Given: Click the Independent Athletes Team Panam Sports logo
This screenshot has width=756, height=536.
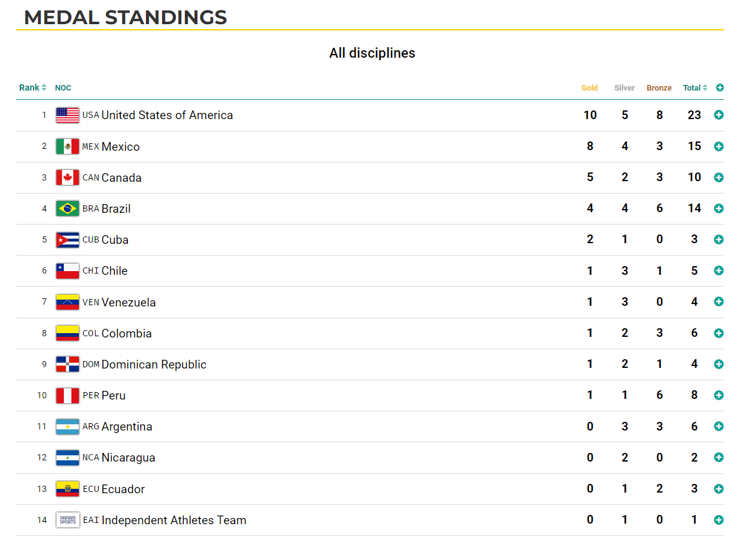Looking at the screenshot, I should pyautogui.click(x=68, y=520).
